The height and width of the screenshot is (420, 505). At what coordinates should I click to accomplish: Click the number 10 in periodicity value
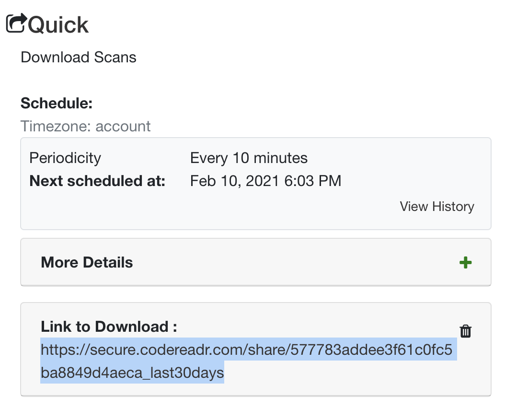click(241, 158)
